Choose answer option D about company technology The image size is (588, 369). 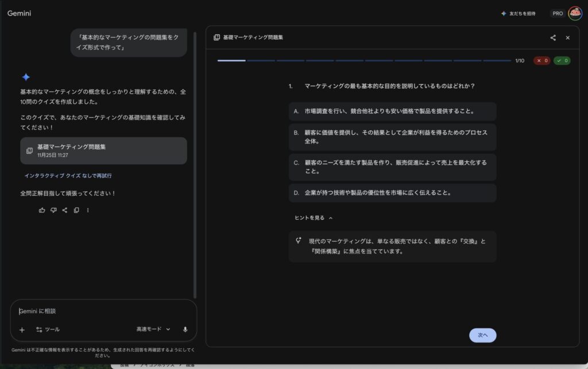click(393, 193)
